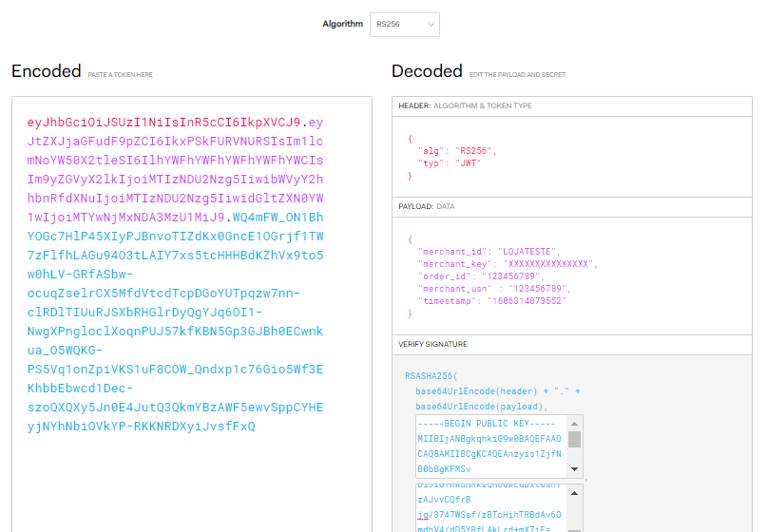767x532 pixels.
Task: Click inside the public key text area
Action: [491, 446]
